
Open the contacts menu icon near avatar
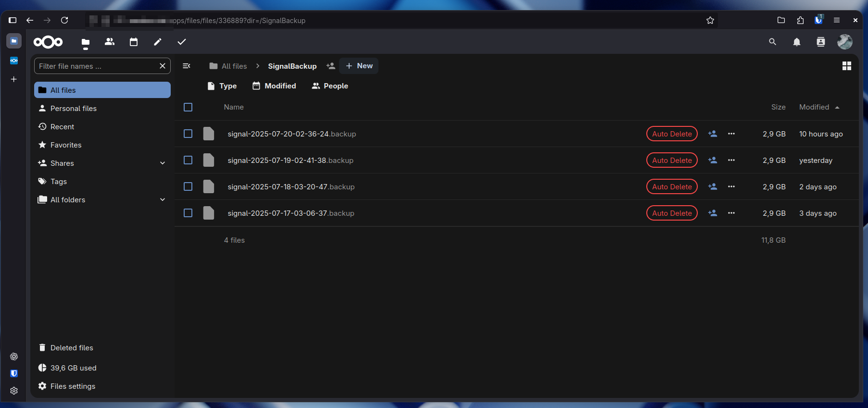coord(821,42)
